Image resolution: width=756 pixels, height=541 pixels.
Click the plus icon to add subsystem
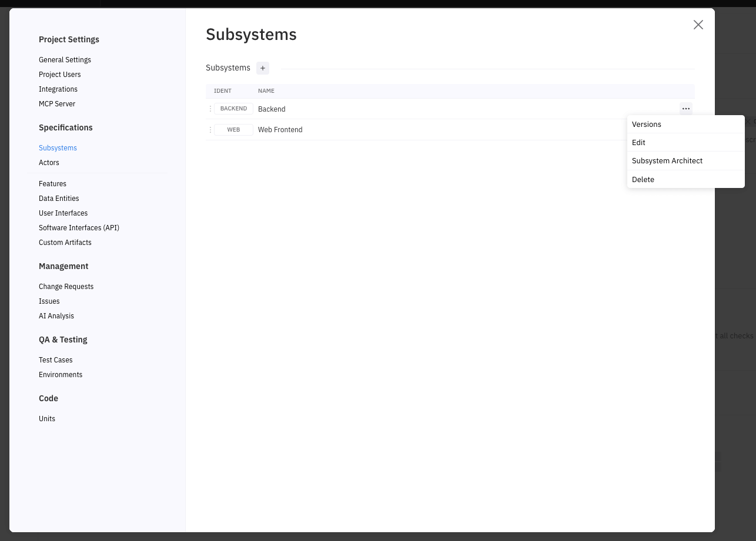point(263,68)
